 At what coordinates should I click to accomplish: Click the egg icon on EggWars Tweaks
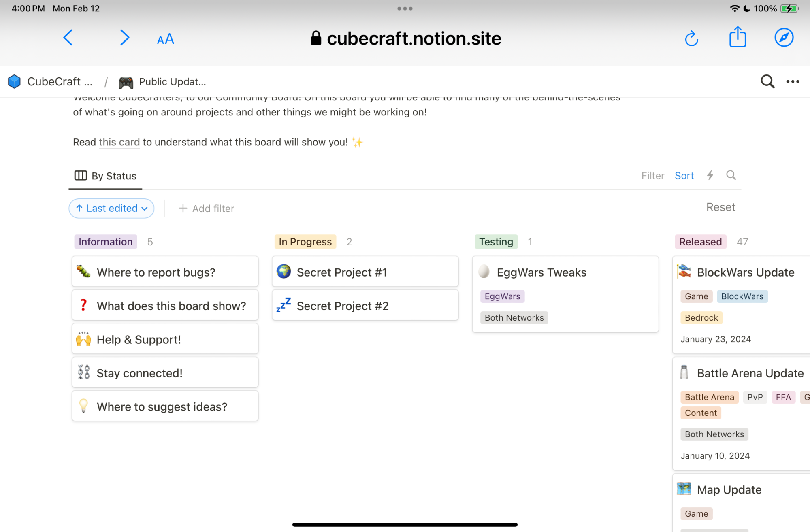(484, 271)
